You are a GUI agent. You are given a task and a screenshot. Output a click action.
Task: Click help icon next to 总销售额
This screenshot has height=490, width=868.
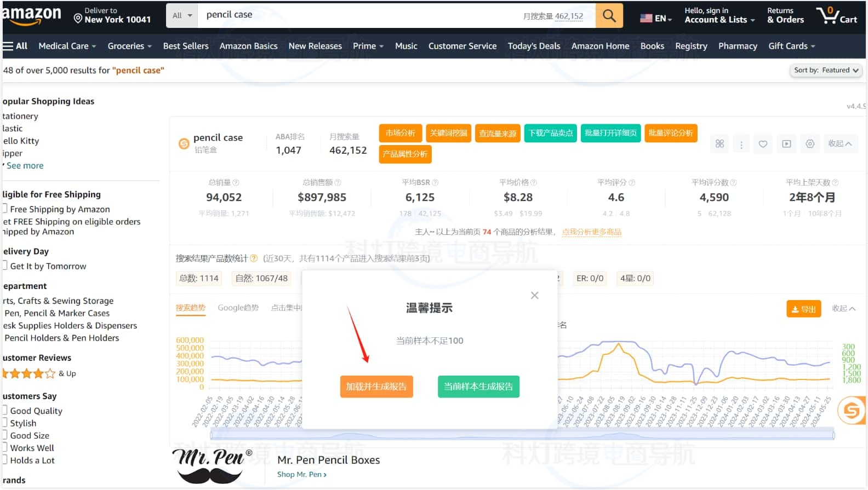338,182
